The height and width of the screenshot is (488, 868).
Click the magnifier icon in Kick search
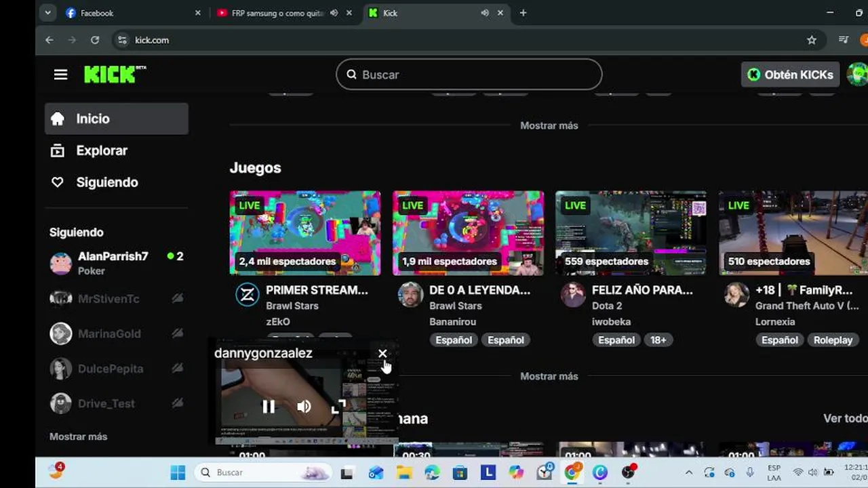tap(351, 75)
